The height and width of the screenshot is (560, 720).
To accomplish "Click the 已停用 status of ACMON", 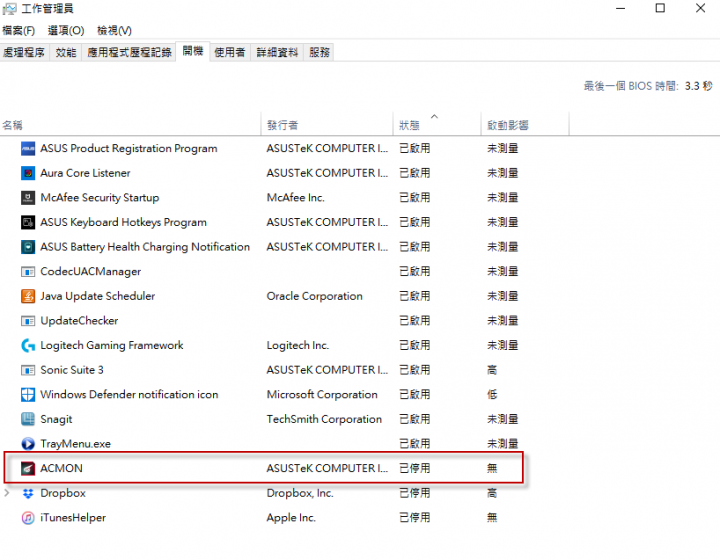I will pos(415,468).
